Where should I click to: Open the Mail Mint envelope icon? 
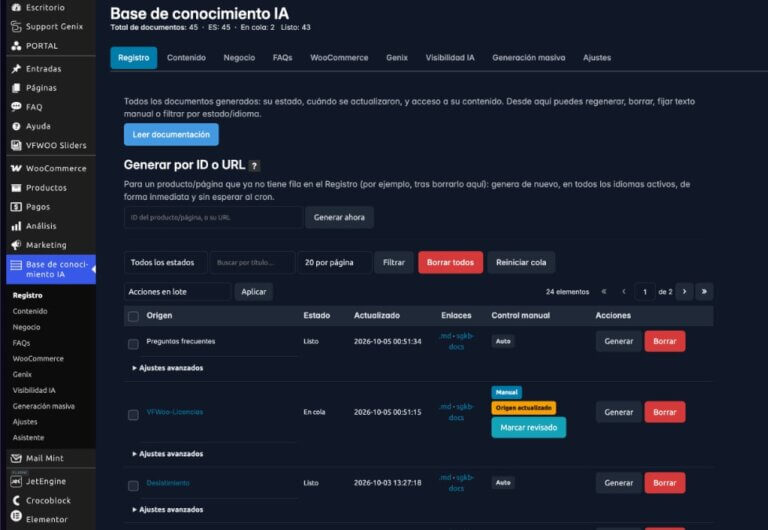tap(16, 458)
